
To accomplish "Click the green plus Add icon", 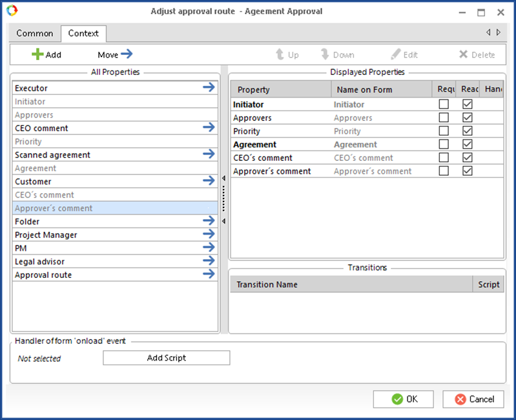I will 37,55.
